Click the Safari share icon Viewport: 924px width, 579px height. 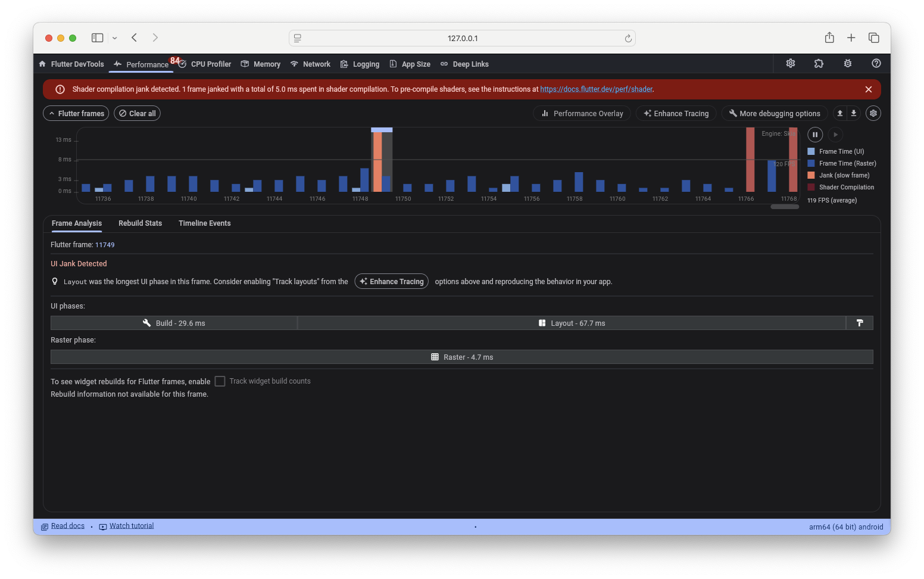(829, 38)
